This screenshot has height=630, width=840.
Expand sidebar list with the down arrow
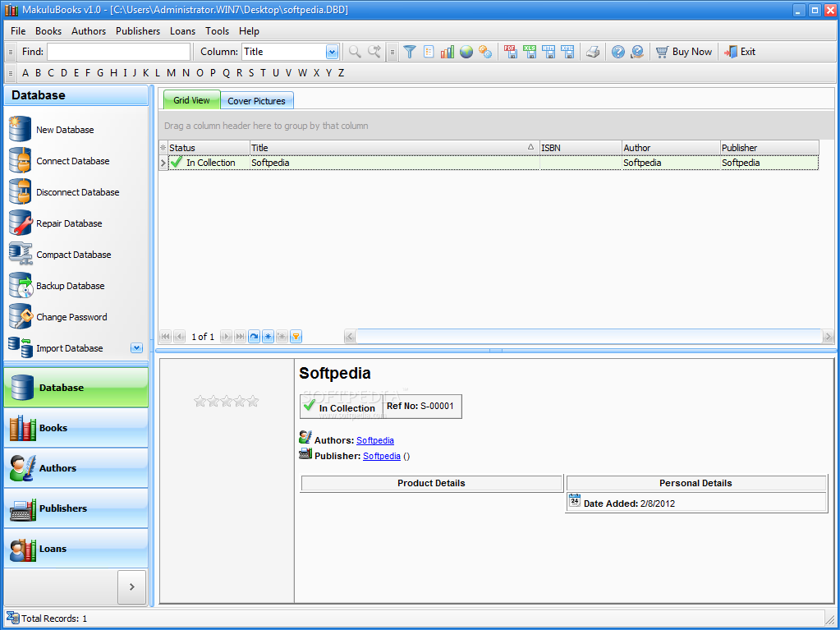(136, 348)
